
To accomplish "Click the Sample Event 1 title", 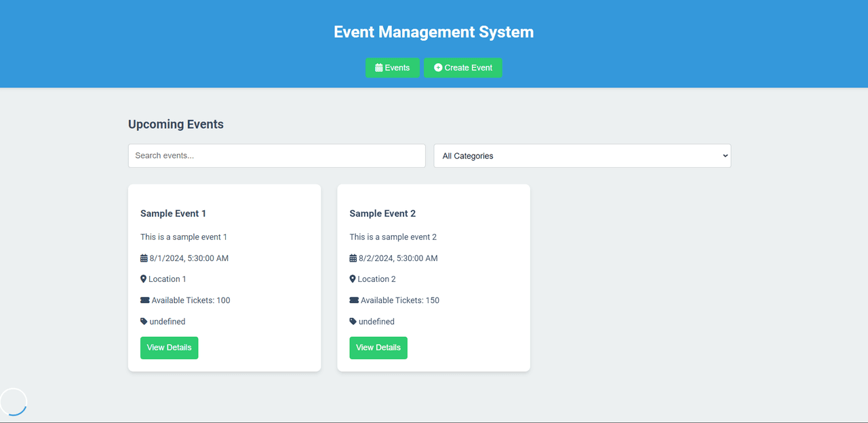I will pos(173,214).
